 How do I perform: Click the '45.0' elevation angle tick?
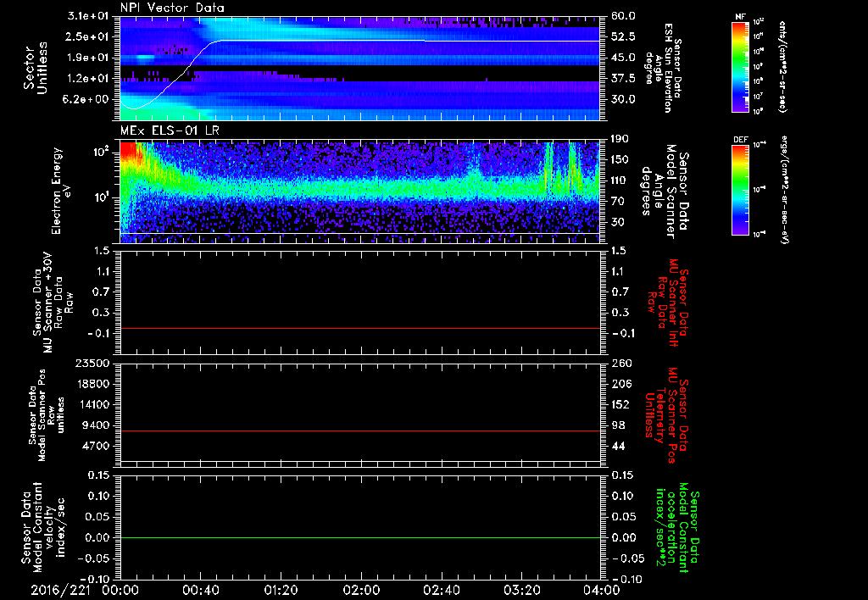coord(623,58)
